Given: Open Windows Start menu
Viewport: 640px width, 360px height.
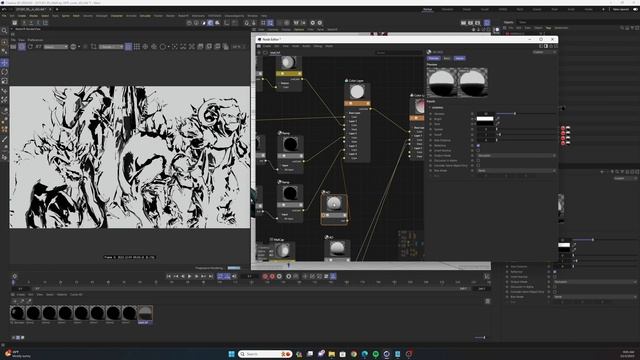Looking at the screenshot, I should click(231, 354).
